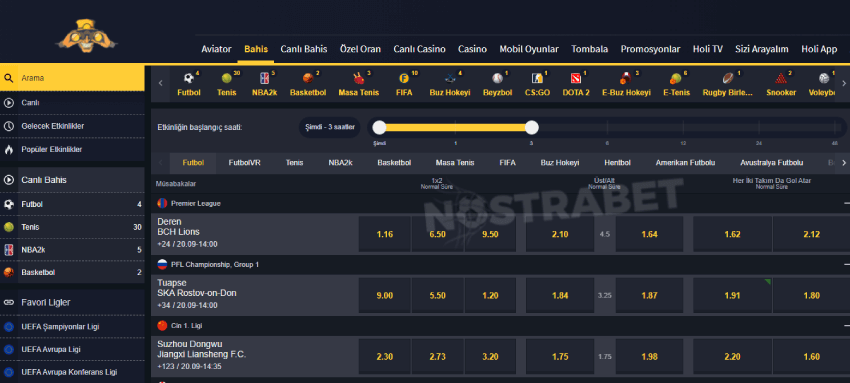Pick the 1.16 odds for Deren
Screen dimensions: 850x383
coord(384,234)
